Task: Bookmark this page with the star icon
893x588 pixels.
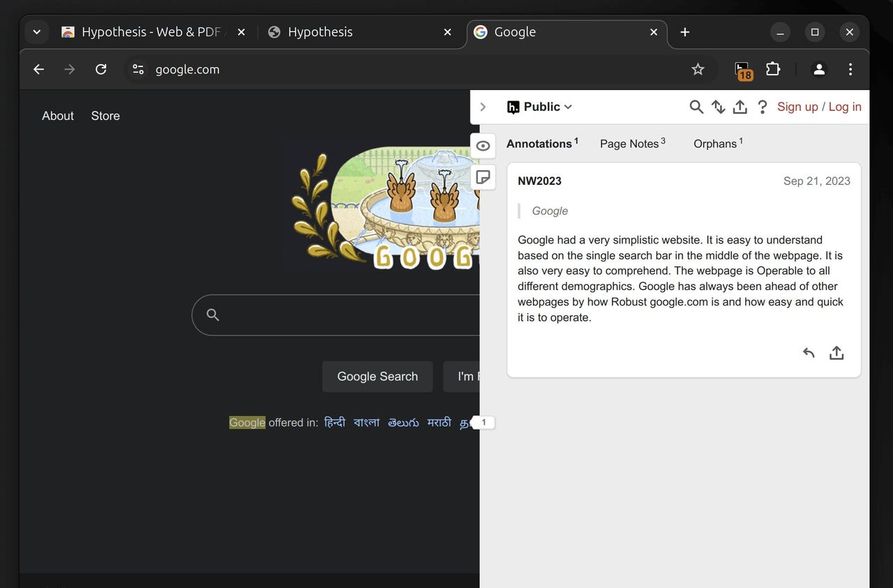Action: [x=698, y=69]
